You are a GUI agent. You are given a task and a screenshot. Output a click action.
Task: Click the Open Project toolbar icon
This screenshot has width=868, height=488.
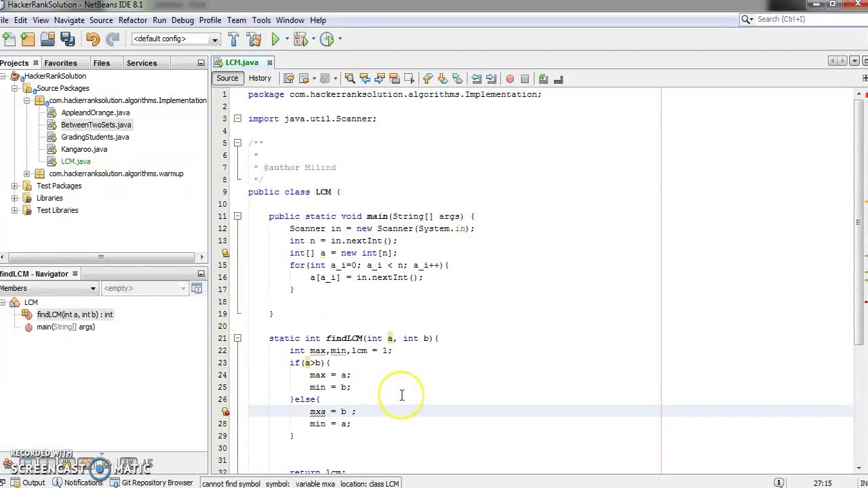[47, 39]
